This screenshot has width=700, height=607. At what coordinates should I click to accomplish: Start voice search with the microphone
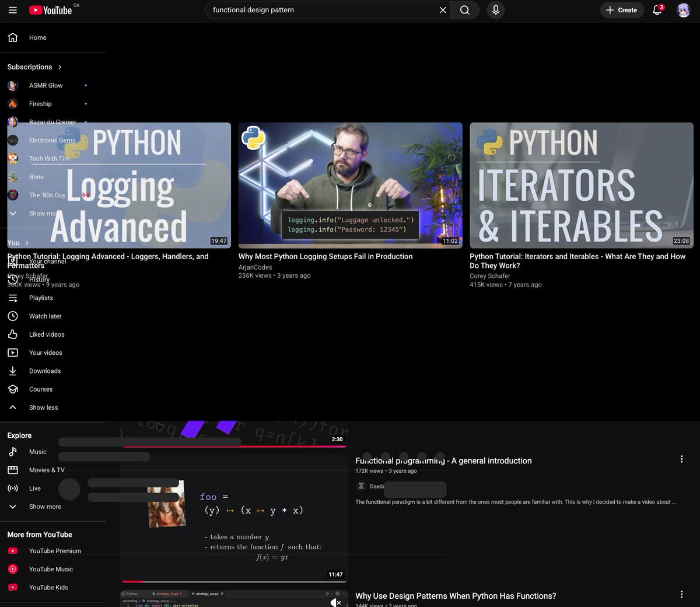(496, 10)
